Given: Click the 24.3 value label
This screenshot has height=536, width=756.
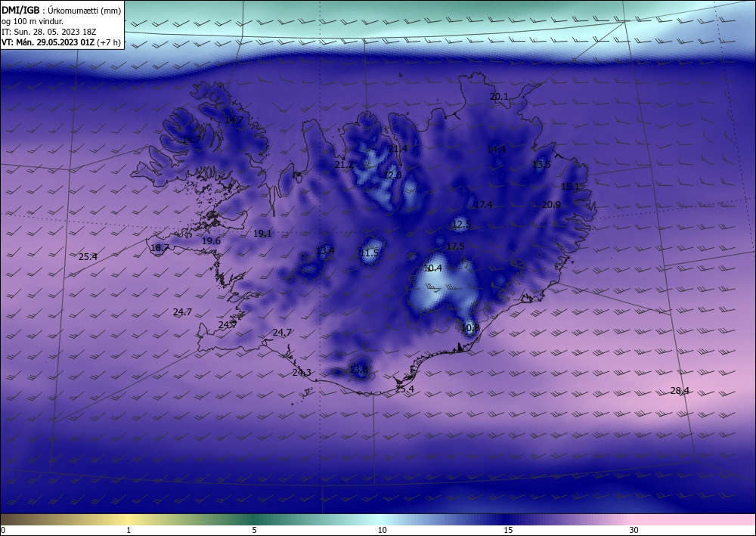Looking at the screenshot, I should pos(302,373).
